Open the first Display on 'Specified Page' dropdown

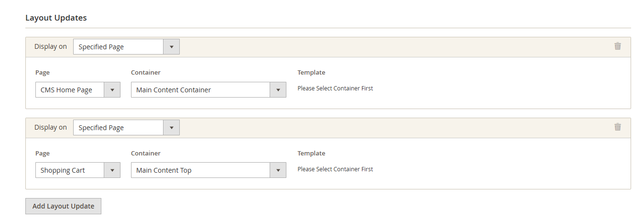(126, 47)
